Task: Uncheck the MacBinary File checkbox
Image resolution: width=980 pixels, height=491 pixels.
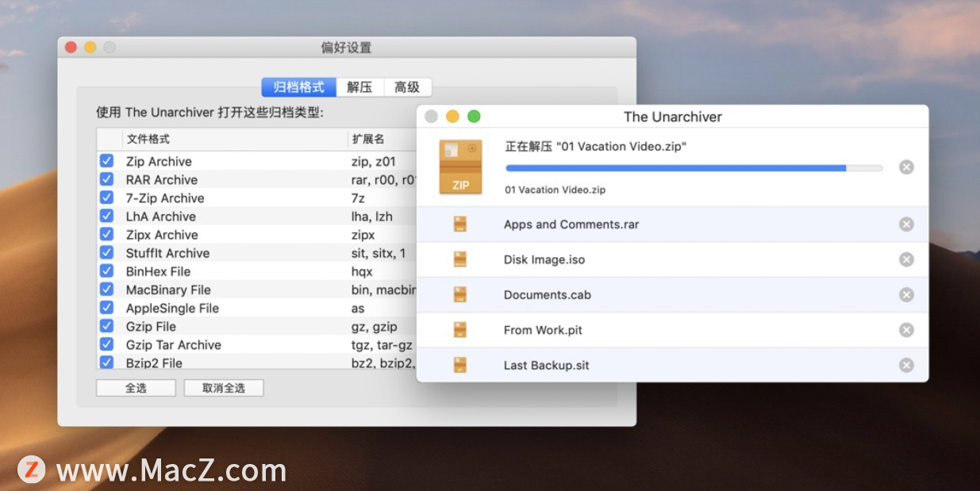Action: point(106,290)
